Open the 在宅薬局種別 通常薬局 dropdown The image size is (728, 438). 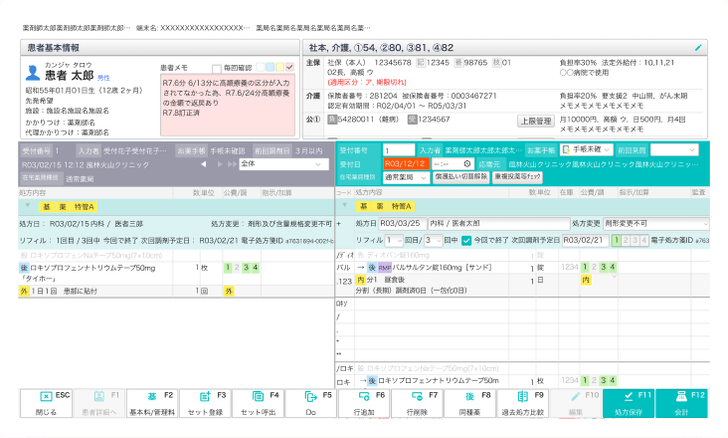406,177
